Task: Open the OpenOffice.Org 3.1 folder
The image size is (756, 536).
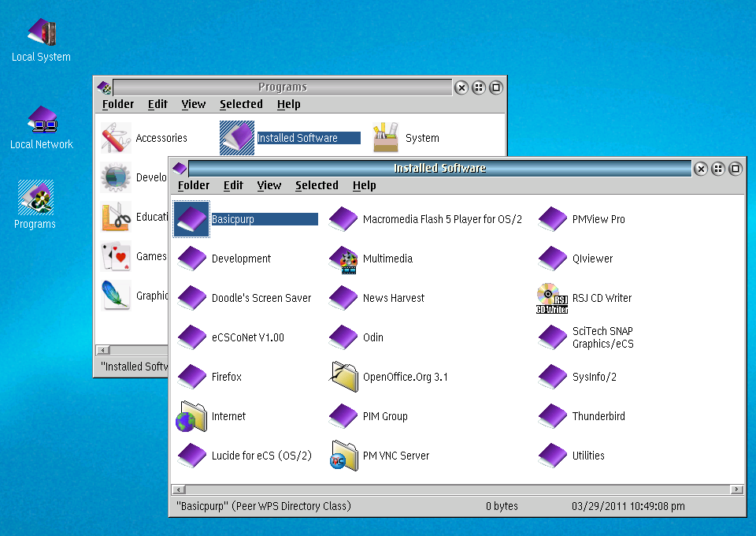Action: (x=343, y=377)
